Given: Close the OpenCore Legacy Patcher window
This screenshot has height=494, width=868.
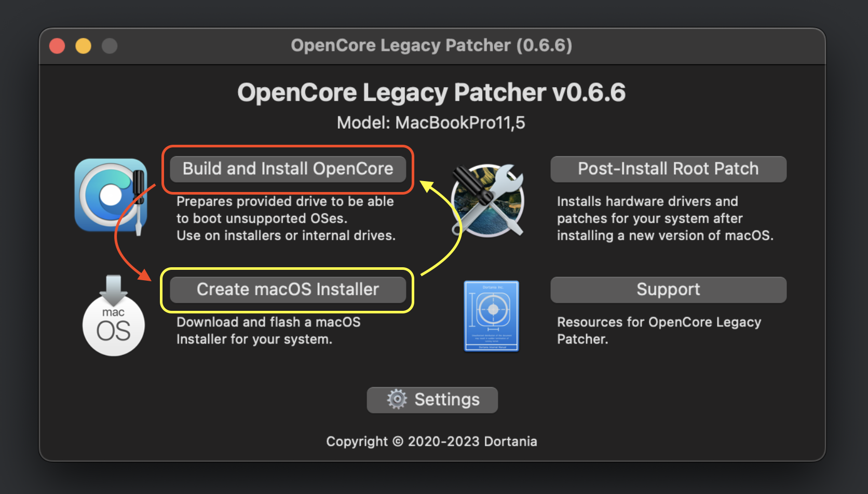Looking at the screenshot, I should 57,46.
